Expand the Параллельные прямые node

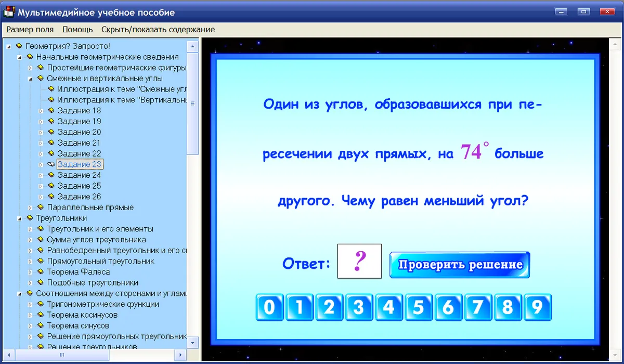[30, 207]
